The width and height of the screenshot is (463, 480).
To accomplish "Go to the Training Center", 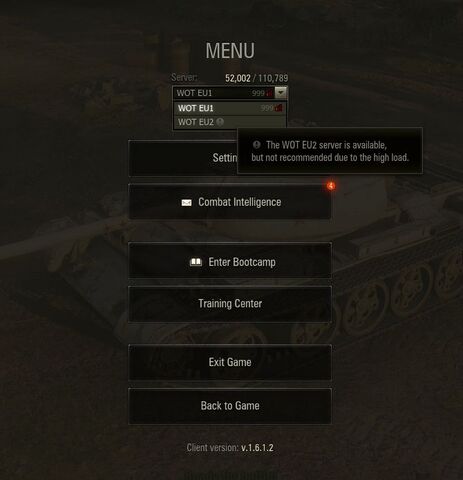I will 230,304.
